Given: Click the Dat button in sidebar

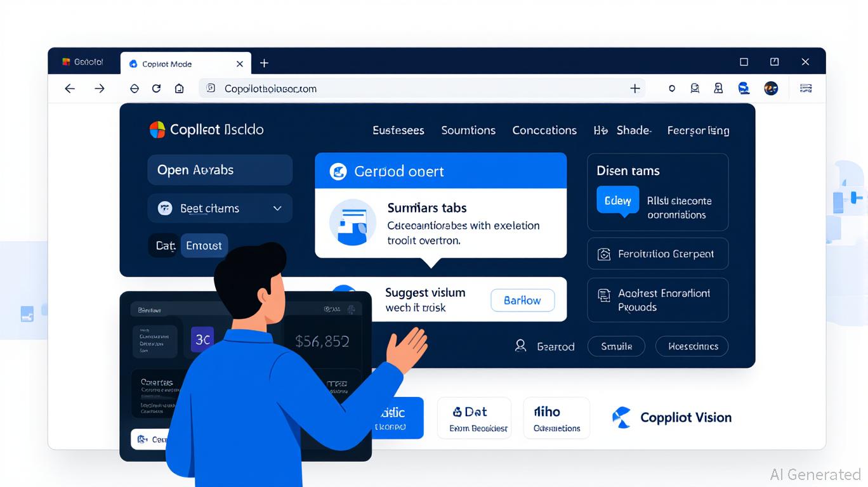Looking at the screenshot, I should pos(164,245).
